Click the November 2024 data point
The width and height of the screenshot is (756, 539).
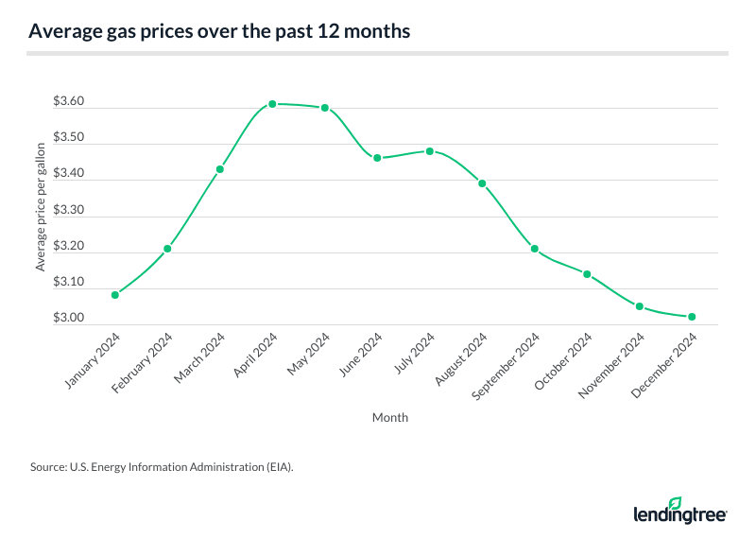click(x=640, y=306)
